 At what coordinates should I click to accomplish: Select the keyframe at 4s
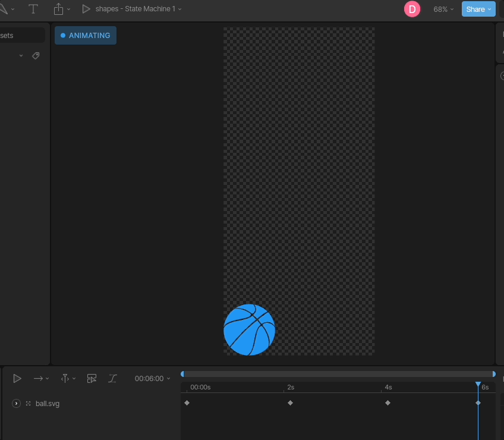pos(388,403)
